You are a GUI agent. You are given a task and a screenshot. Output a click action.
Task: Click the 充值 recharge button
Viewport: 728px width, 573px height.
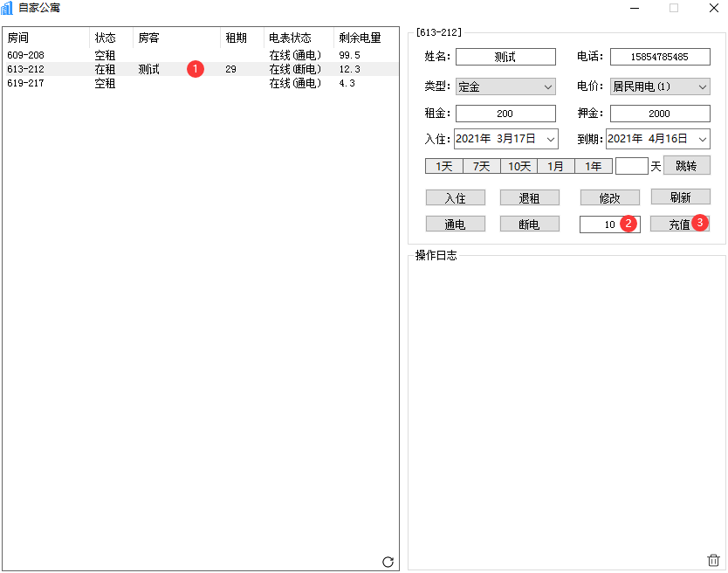point(680,224)
